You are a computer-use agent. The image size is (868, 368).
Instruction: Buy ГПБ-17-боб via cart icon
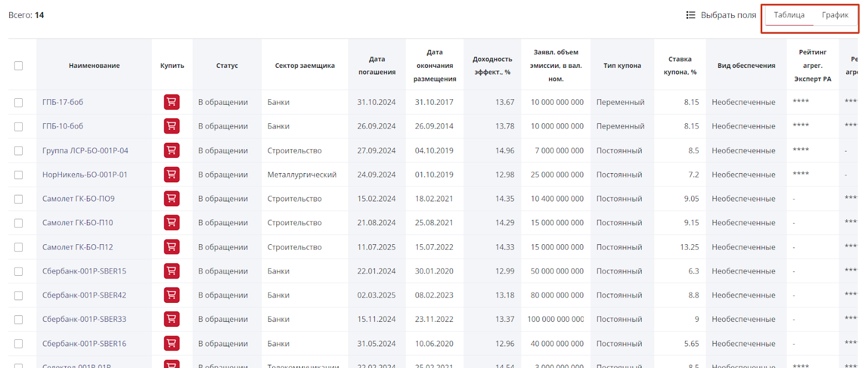(x=171, y=102)
